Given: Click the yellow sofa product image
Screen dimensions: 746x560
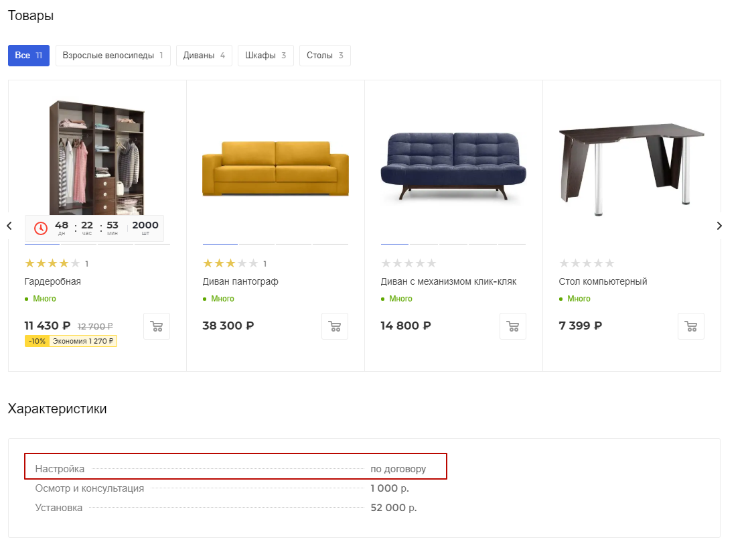Looking at the screenshot, I should [275, 168].
